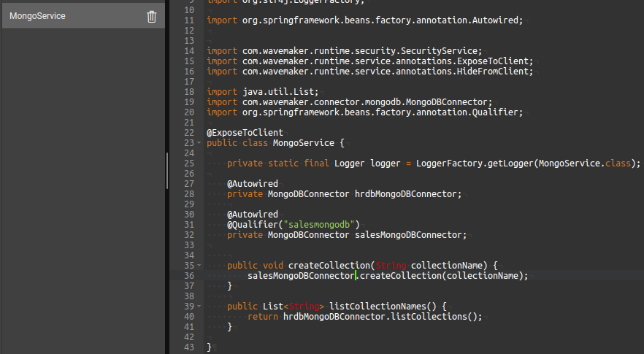644x354 pixels.
Task: Place cursor in the "salesmongodb" string
Action: pyautogui.click(x=318, y=225)
